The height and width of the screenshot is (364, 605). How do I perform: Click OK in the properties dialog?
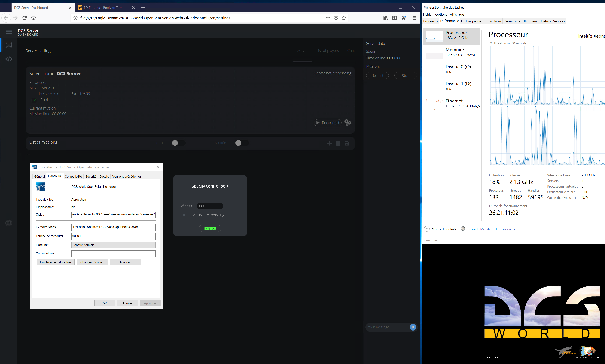[x=105, y=303]
